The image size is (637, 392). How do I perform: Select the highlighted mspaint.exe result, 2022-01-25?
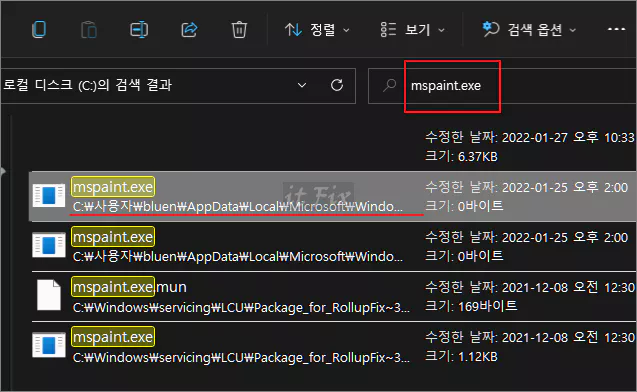click(x=333, y=197)
